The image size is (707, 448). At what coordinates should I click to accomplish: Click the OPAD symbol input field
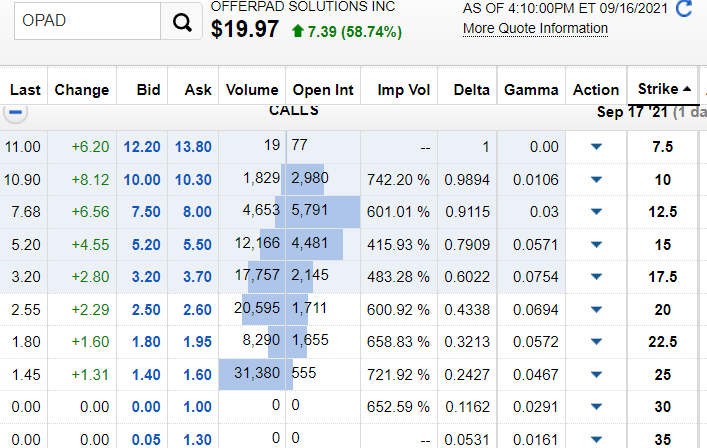click(87, 21)
